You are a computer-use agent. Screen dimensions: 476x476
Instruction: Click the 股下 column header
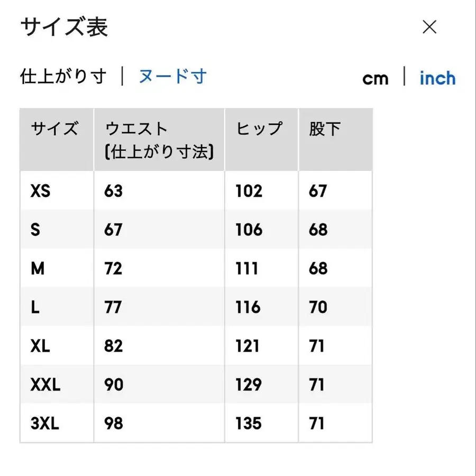(324, 128)
